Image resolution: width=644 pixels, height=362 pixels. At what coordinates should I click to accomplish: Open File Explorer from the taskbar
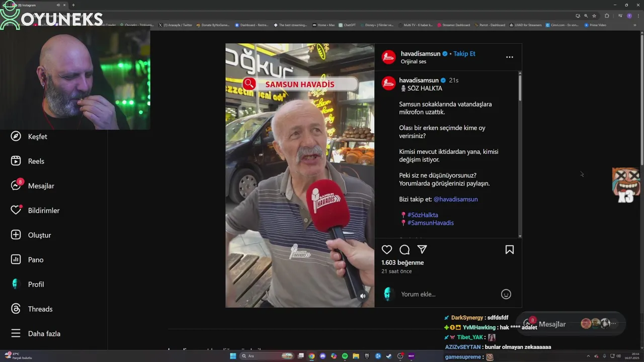356,356
